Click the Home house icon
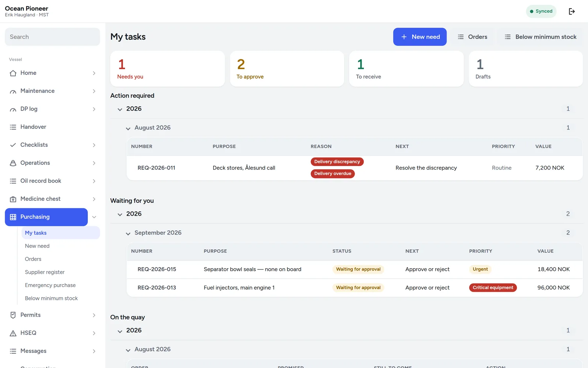The width and height of the screenshot is (588, 368). pos(13,73)
